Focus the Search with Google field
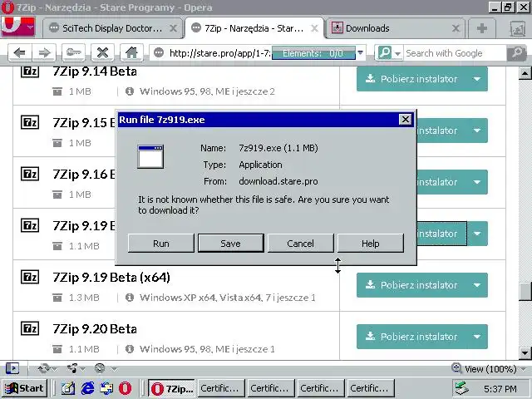 pyautogui.click(x=455, y=53)
